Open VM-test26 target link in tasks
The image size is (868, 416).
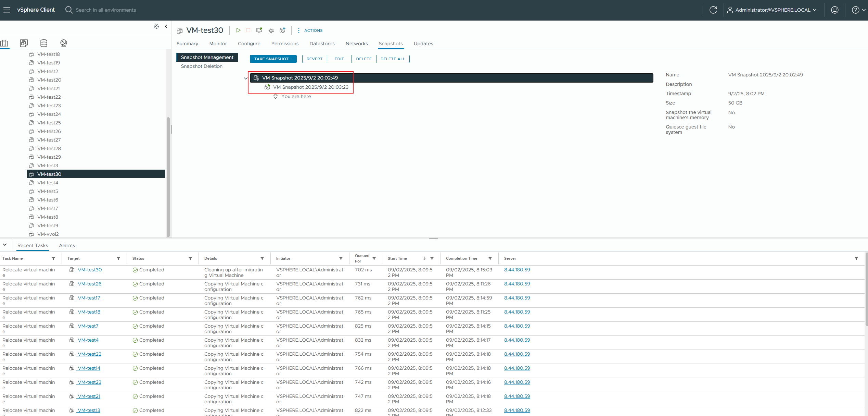tap(89, 284)
